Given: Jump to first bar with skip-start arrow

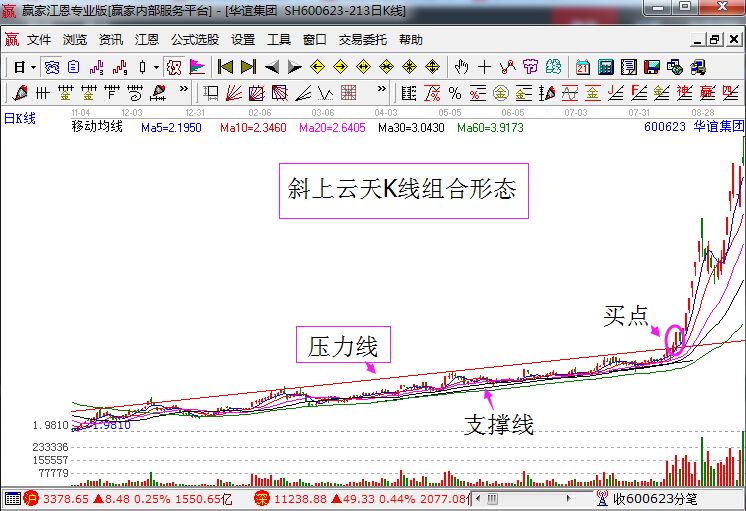Looking at the screenshot, I should pos(225,67).
